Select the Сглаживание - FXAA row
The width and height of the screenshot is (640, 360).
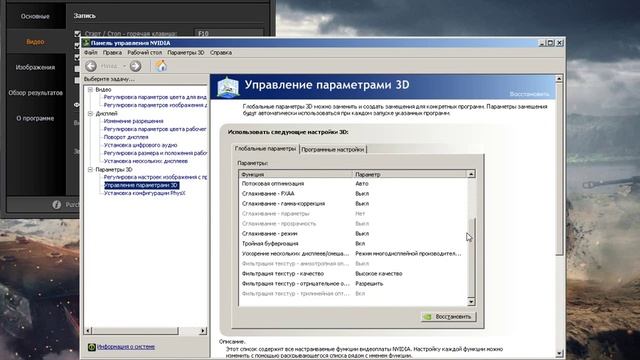point(353,194)
